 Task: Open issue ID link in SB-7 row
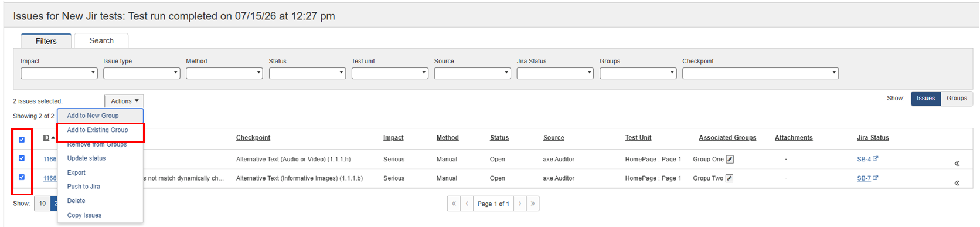(x=50, y=178)
